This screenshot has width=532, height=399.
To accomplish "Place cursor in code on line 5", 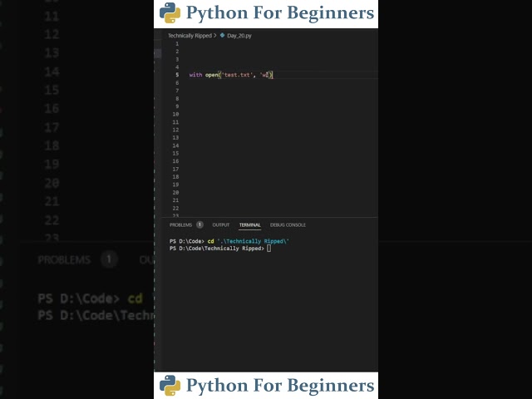I will (x=231, y=75).
